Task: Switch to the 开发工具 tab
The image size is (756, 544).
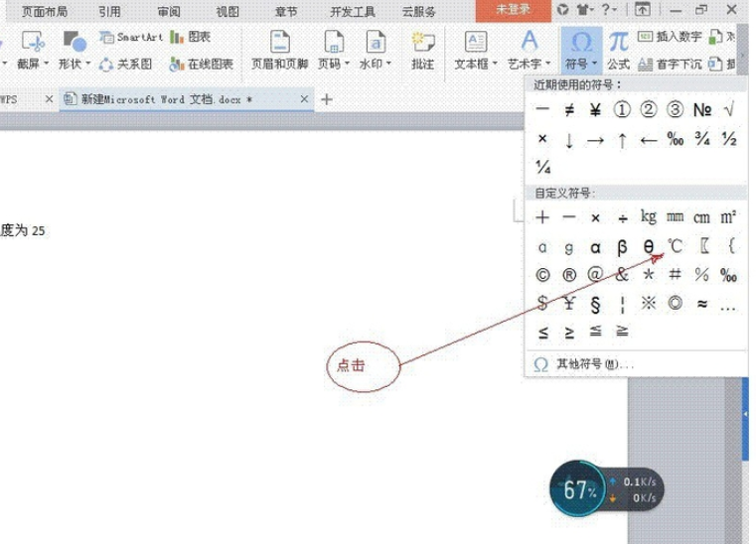Action: point(353,11)
